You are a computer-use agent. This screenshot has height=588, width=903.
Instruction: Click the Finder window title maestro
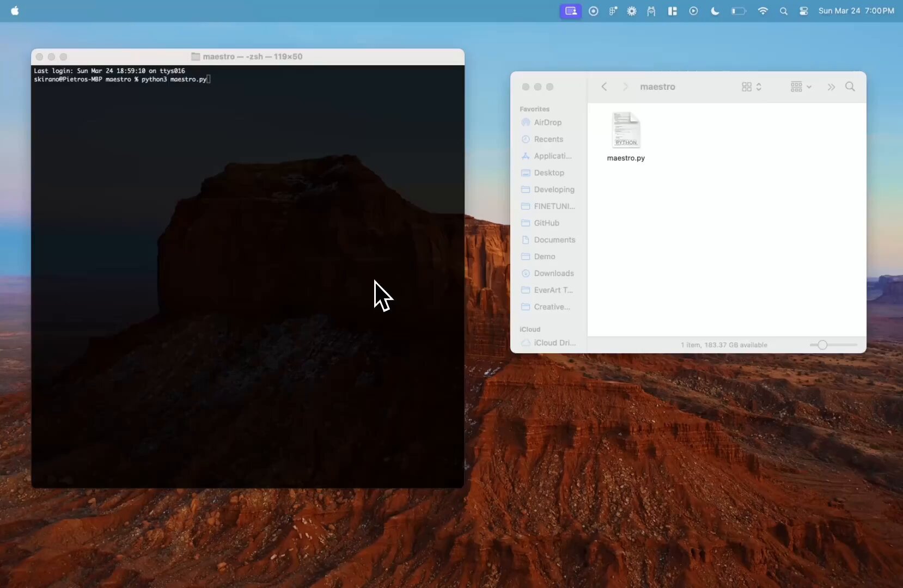coord(657,87)
